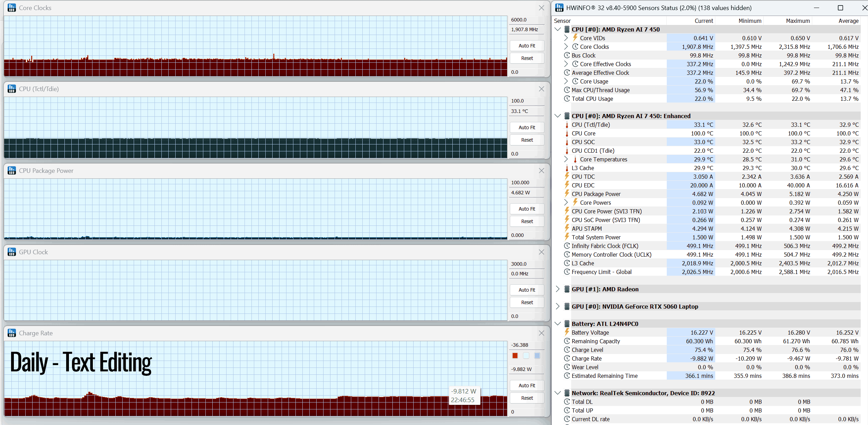
Task: Click Reset in the Core Clocks graph
Action: point(527,58)
